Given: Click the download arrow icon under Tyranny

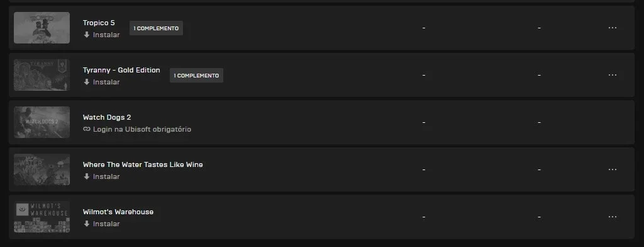Looking at the screenshot, I should (x=87, y=82).
